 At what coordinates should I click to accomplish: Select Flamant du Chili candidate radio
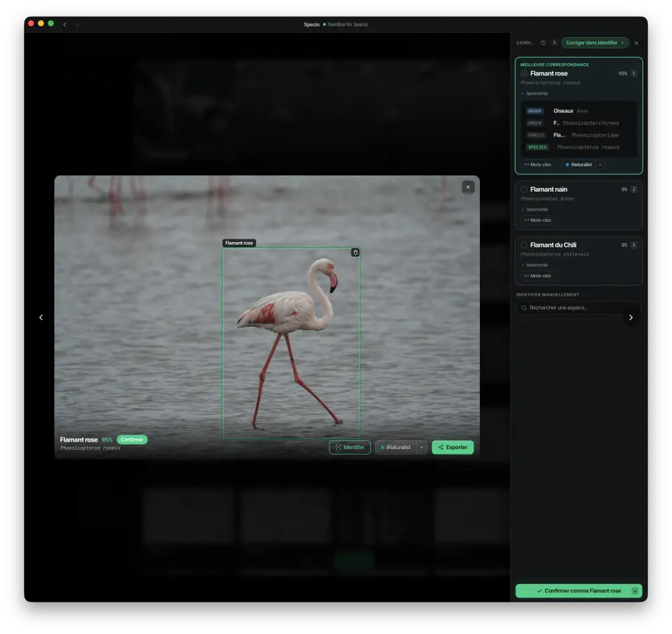(523, 245)
